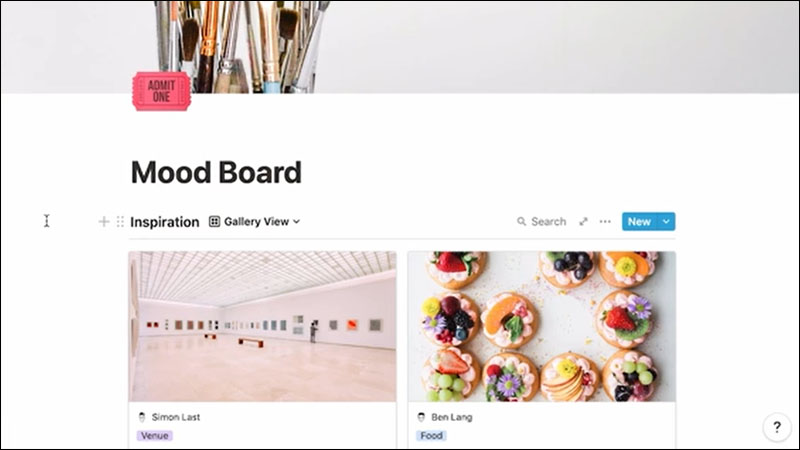
Task: Open the help question mark button
Action: click(777, 427)
